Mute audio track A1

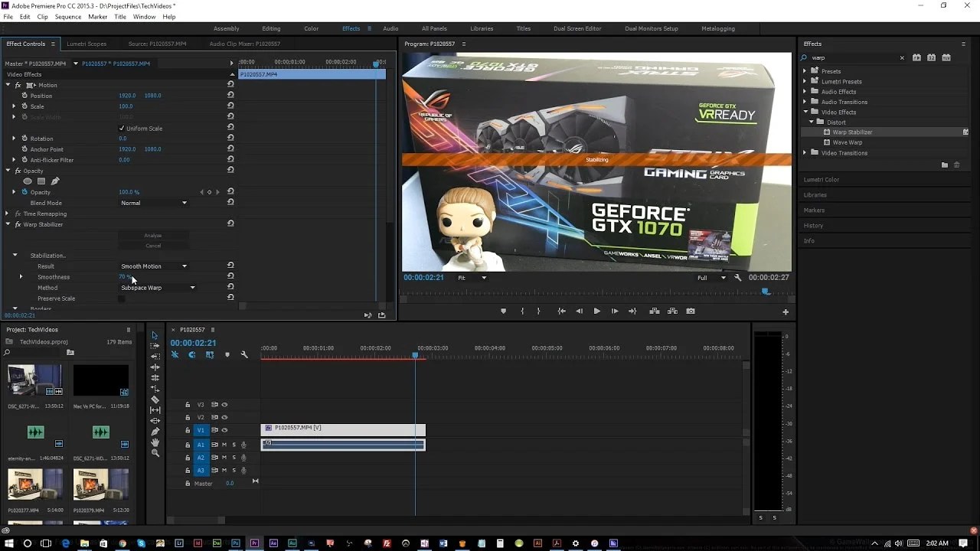tap(224, 445)
